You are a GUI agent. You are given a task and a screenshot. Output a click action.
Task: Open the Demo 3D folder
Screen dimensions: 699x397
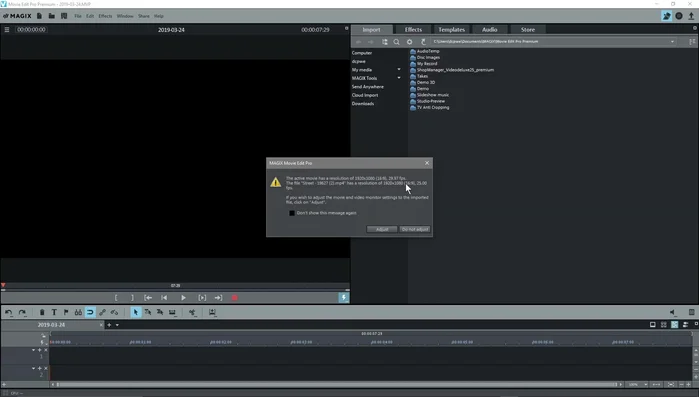[x=422, y=82]
